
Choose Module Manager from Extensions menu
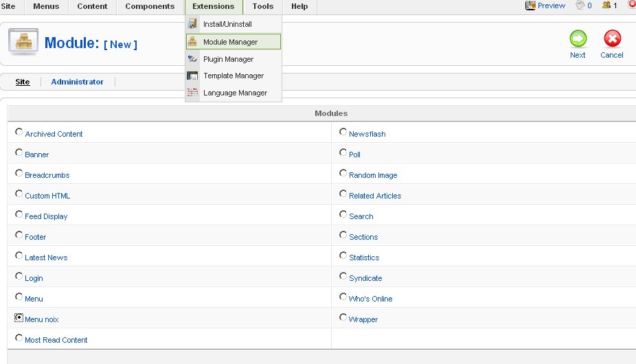(230, 42)
